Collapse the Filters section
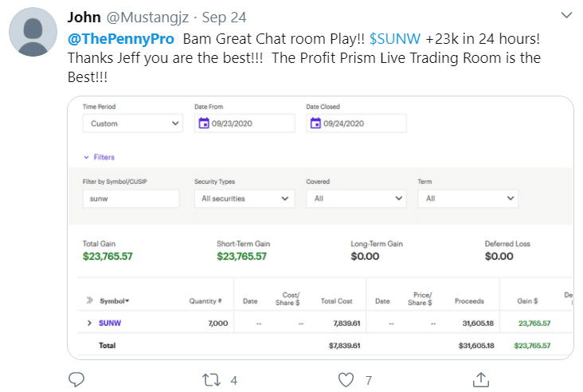The height and width of the screenshot is (392, 583). click(x=99, y=157)
